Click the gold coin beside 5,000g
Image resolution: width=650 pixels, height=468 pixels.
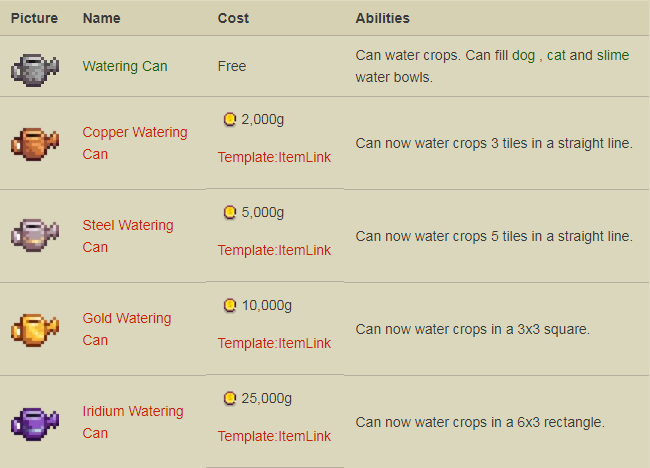230,213
